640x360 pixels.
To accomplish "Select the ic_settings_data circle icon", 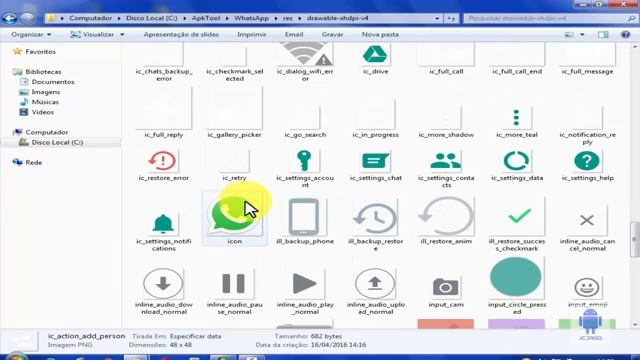I will click(516, 161).
